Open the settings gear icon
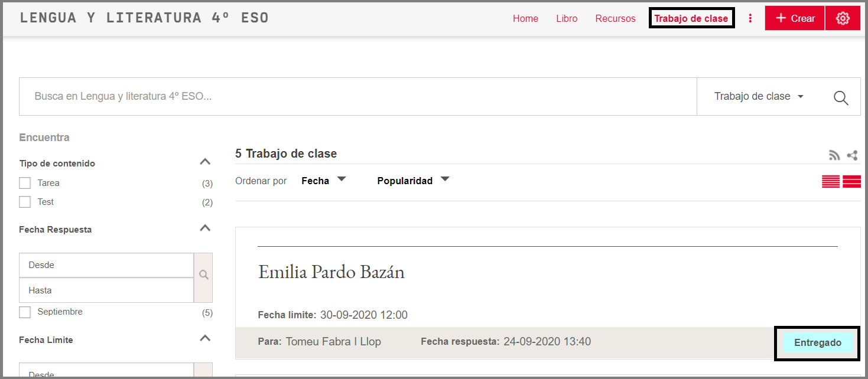868x379 pixels. point(843,18)
